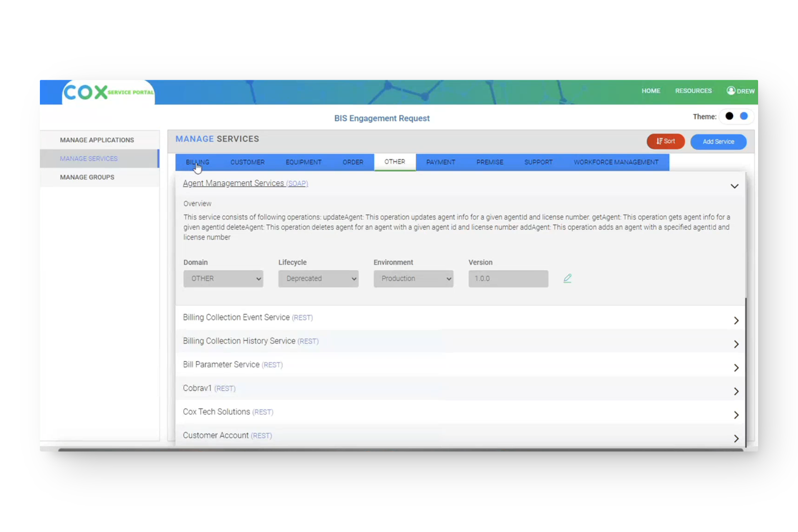Expand Cobrav1 service row arrow

click(x=736, y=392)
